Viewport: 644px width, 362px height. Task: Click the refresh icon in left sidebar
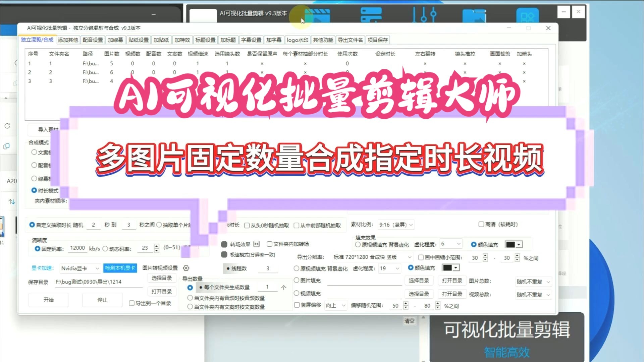coord(7,126)
